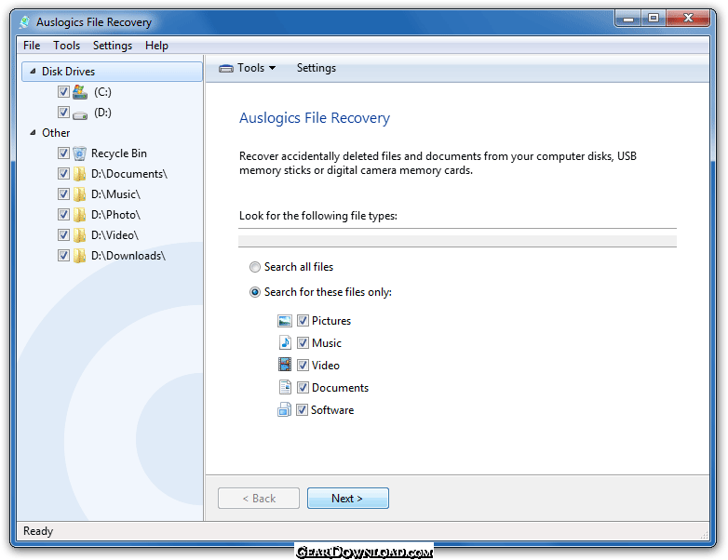Open the Help menu
The image size is (728, 560).
pos(156,46)
